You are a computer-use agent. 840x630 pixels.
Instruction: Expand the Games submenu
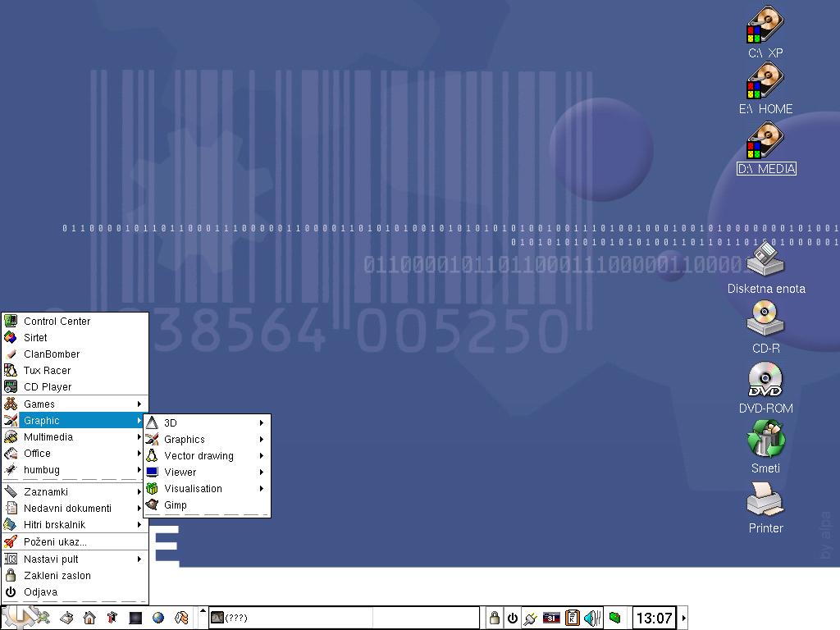coord(75,404)
